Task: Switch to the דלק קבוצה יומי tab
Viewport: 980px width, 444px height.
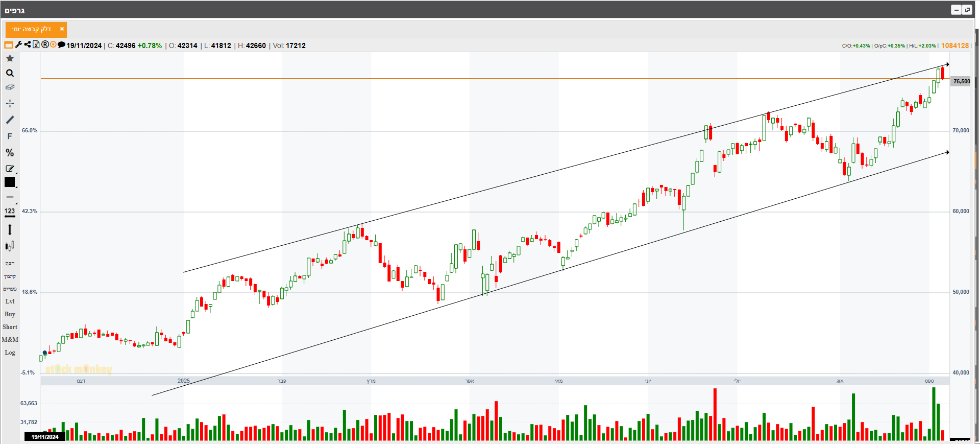Action: click(32, 29)
